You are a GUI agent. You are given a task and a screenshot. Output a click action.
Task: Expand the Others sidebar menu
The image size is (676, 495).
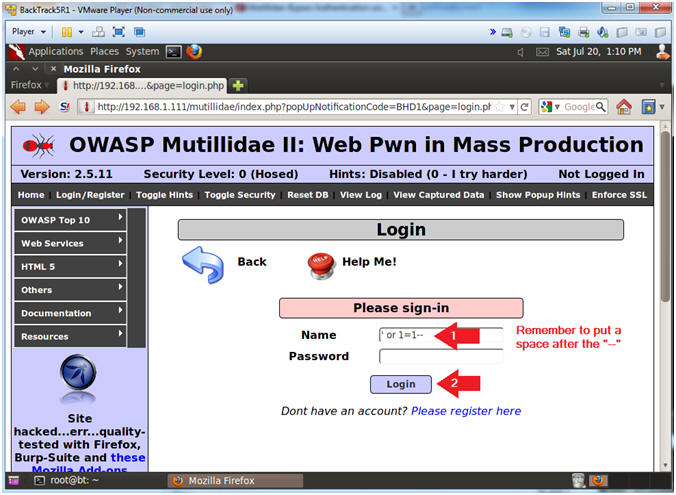(70, 290)
